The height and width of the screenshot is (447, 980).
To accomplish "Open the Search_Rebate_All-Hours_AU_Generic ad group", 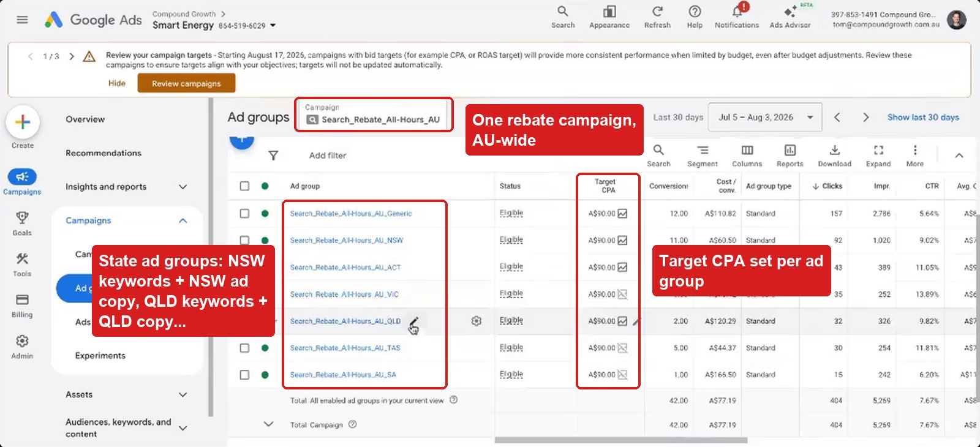I will (x=351, y=214).
